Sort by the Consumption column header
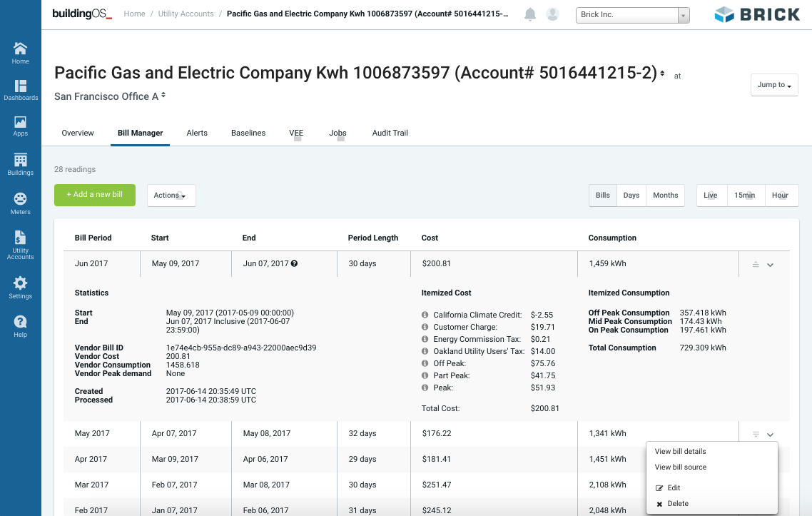Screen dimensions: 812x516 pyautogui.click(x=612, y=238)
